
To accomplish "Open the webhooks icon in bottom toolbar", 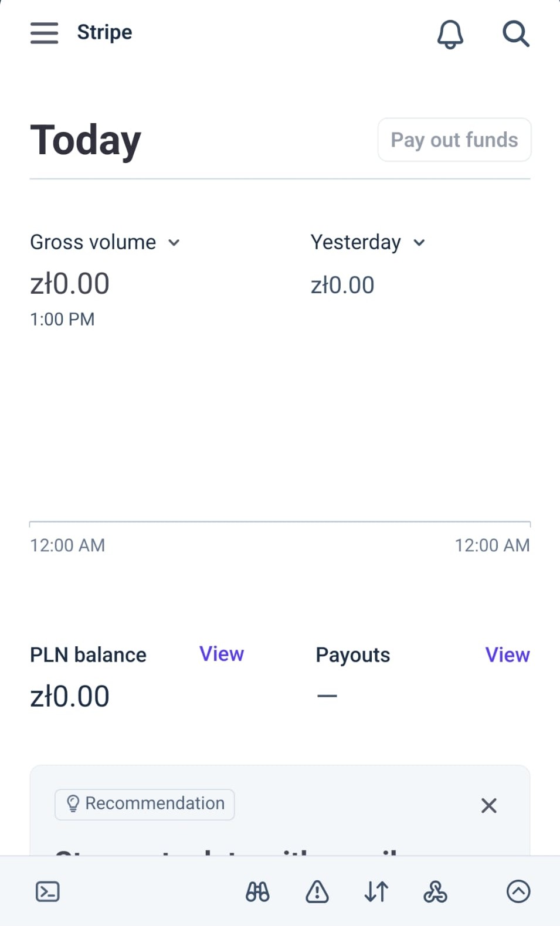I will click(x=435, y=891).
